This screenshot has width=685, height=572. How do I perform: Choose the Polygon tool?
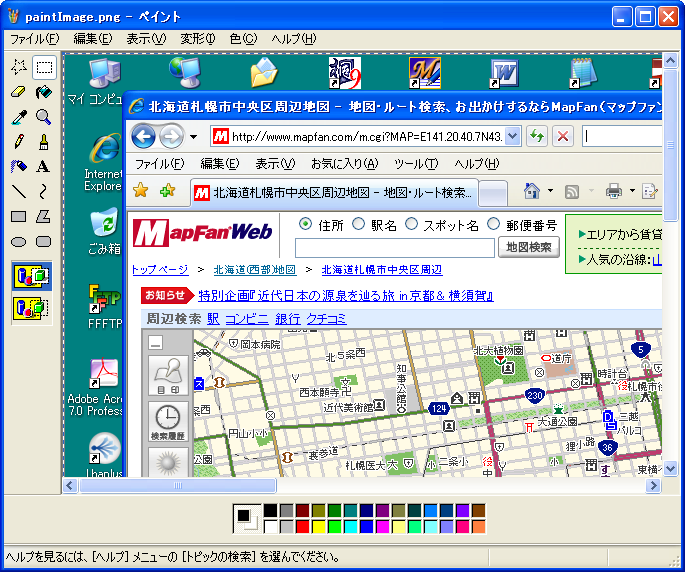(x=44, y=216)
